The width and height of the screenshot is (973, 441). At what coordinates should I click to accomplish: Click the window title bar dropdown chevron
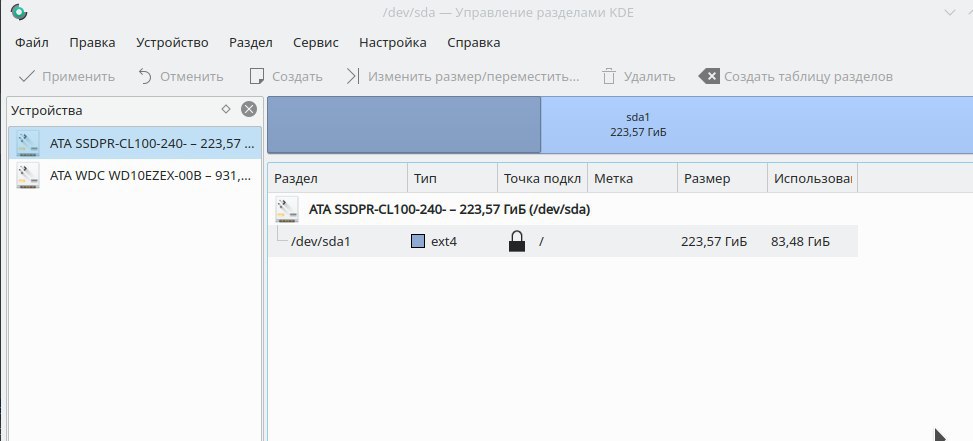(x=950, y=12)
